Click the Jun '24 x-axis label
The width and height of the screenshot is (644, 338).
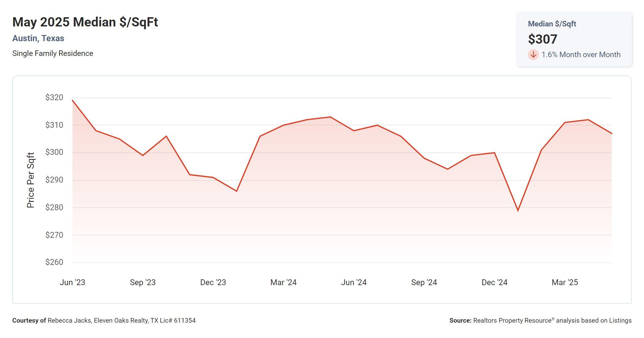tap(354, 282)
